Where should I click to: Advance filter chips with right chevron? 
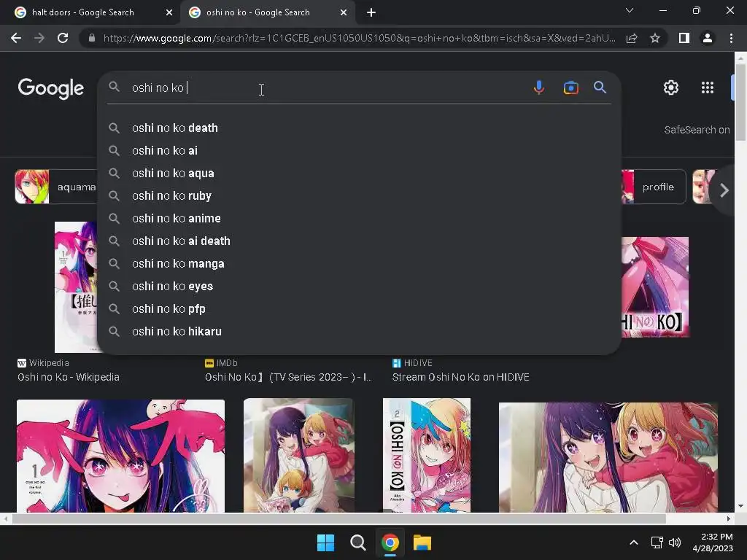(x=724, y=190)
